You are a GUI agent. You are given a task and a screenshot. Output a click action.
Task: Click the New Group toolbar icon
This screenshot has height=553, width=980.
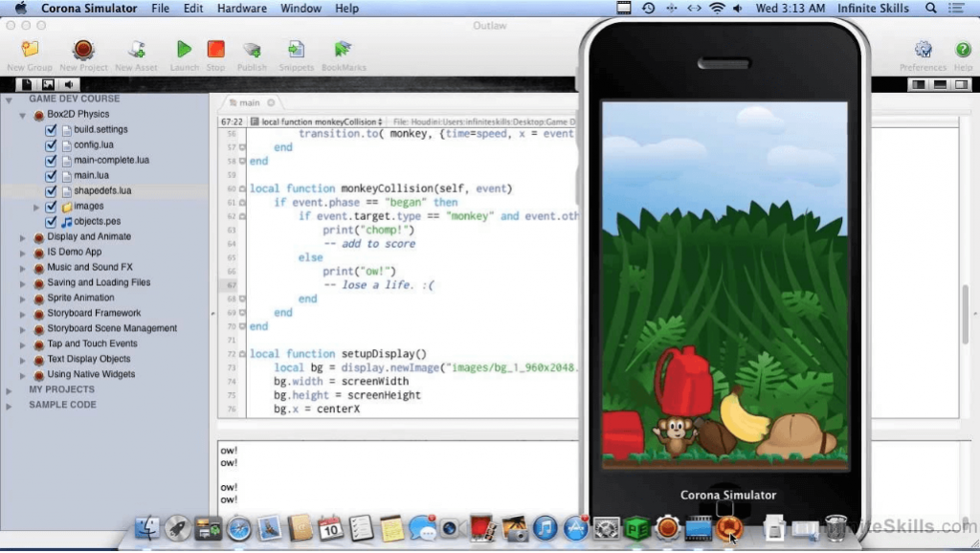(30, 50)
